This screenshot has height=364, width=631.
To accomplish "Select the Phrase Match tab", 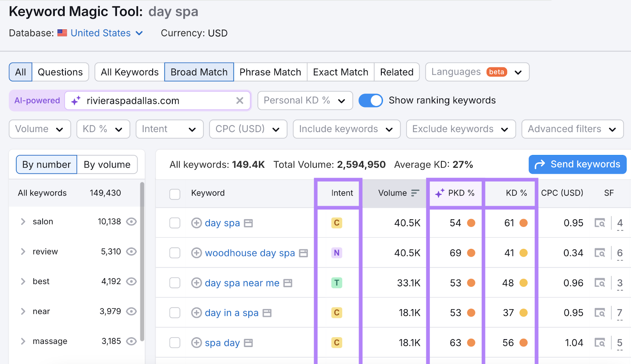I will pyautogui.click(x=270, y=72).
